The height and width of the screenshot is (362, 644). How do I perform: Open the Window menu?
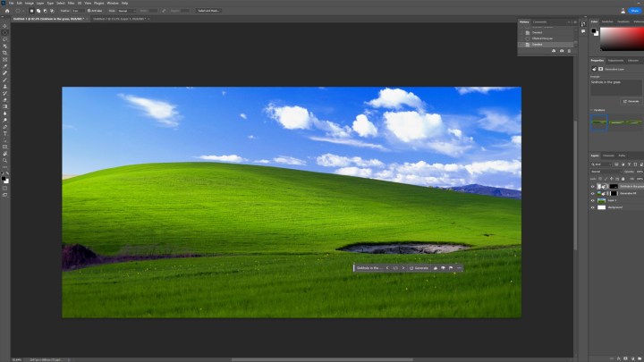(113, 3)
